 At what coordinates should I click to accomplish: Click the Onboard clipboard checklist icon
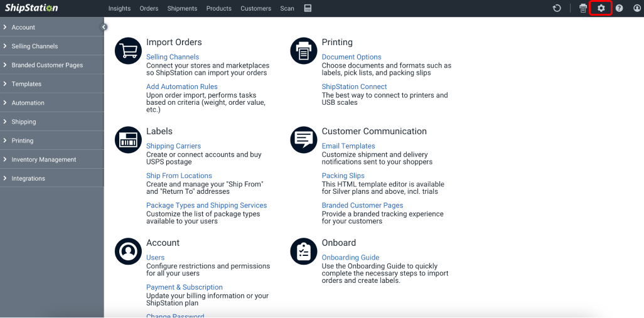304,252
